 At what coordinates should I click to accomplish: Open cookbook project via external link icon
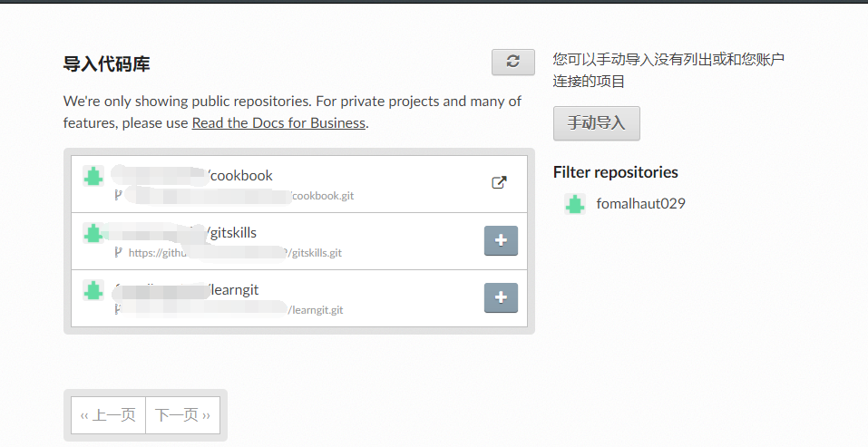point(500,182)
